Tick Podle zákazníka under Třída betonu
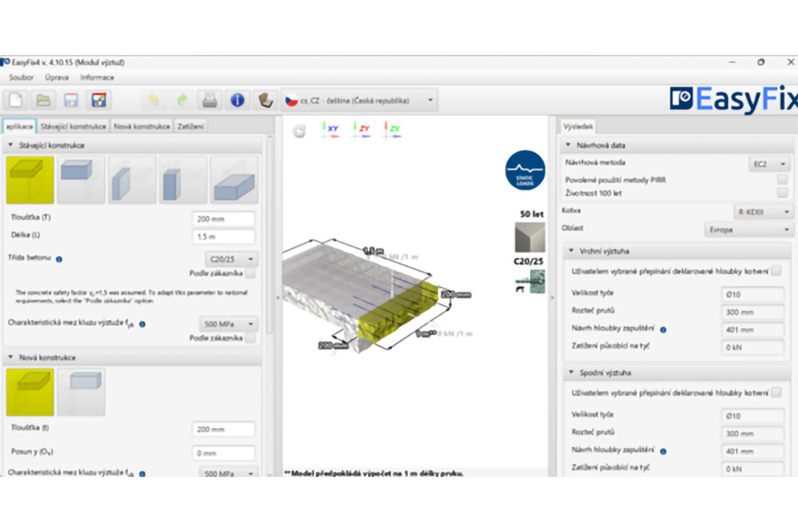798x532 pixels. coord(250,273)
